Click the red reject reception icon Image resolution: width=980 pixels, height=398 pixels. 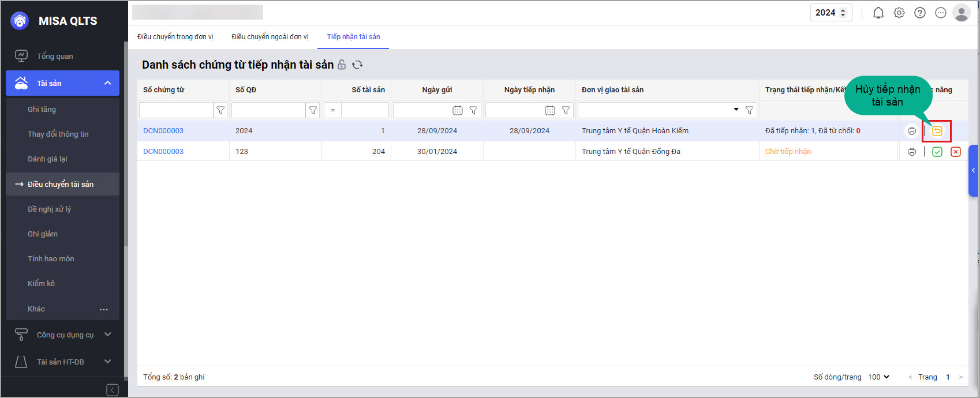[956, 152]
